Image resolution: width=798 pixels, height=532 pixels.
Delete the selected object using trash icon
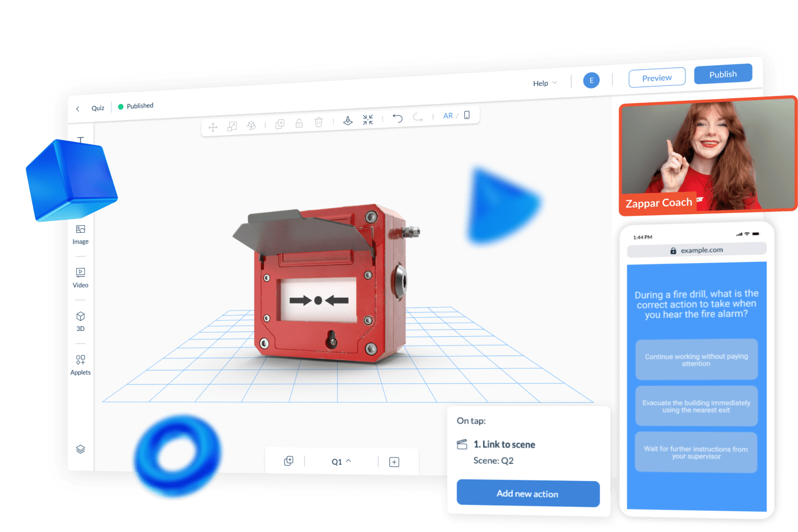click(319, 122)
